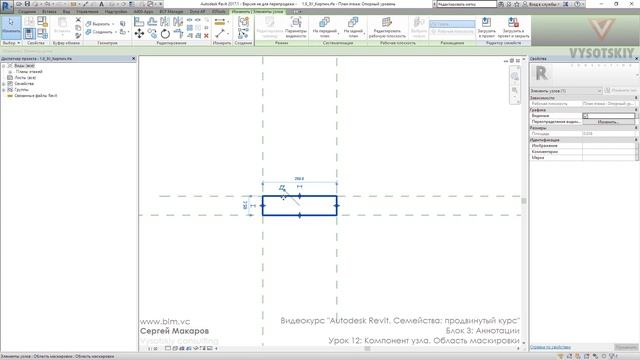Viewport: 640px width, 360px height.
Task: Open the Add-Ins (Надстройки) ribbon tab
Action: pyautogui.click(x=116, y=11)
